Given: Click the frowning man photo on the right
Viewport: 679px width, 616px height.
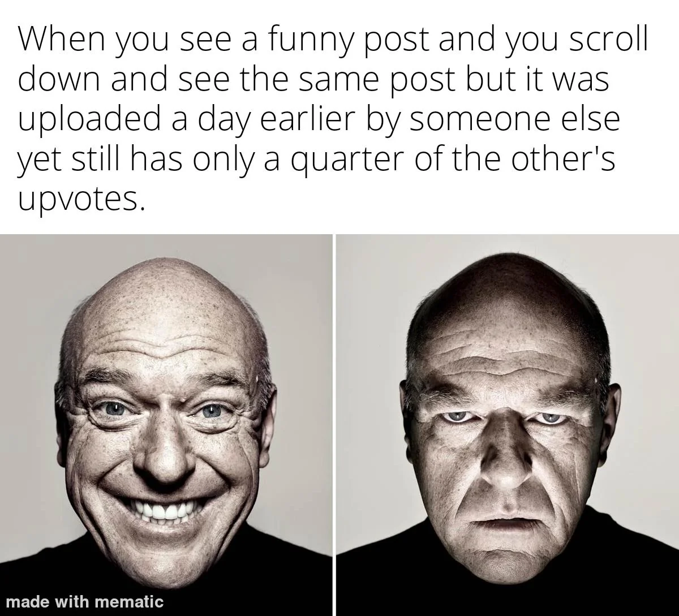Looking at the screenshot, I should pos(508,425).
